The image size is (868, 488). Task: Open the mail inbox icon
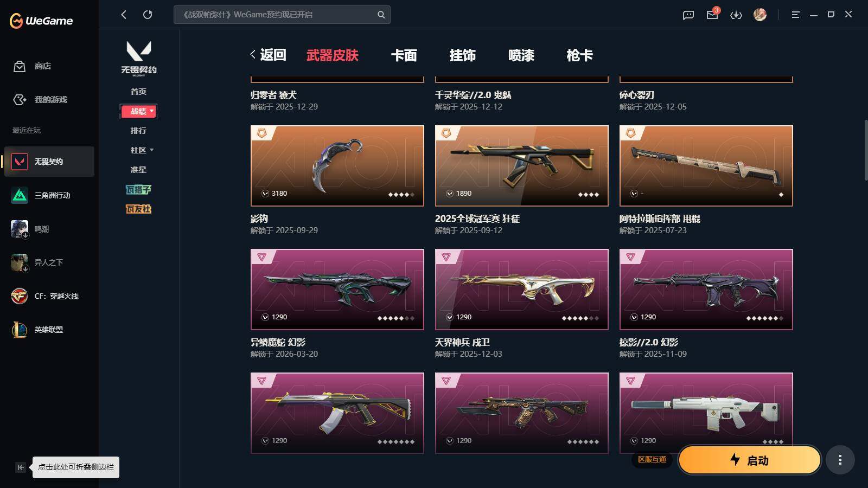pyautogui.click(x=712, y=15)
